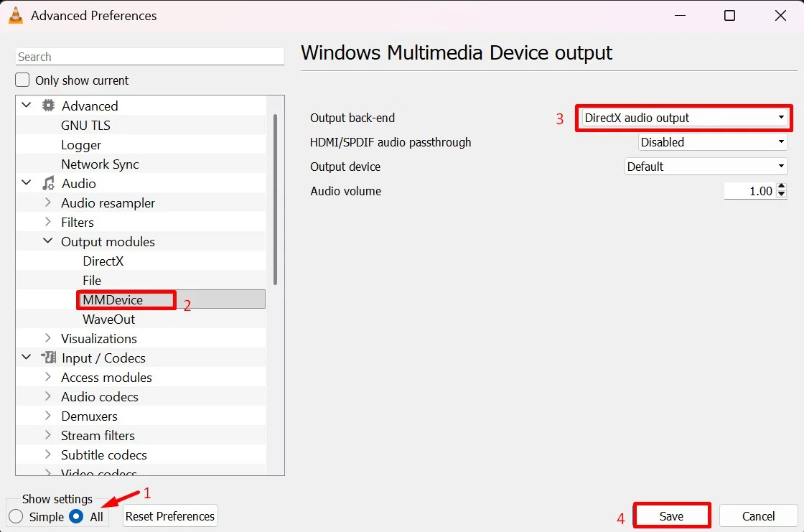Screen dimensions: 804x532
Task: Select the Subtitle codecs tree label
Action: coord(103,455)
